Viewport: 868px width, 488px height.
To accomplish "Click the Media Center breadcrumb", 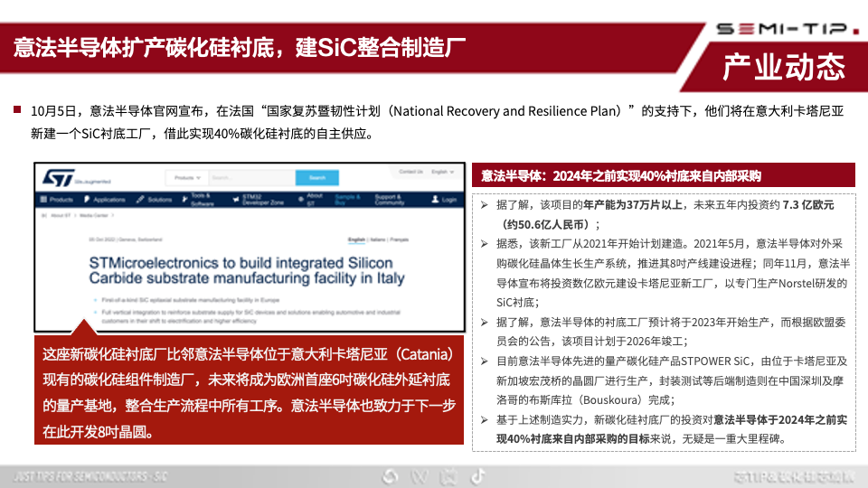I will coord(93,215).
